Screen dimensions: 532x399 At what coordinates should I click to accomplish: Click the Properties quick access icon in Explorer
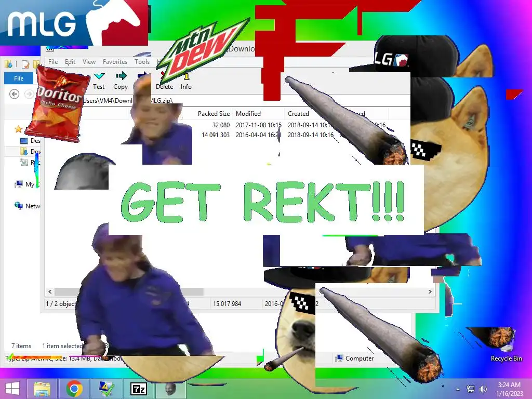25,64
